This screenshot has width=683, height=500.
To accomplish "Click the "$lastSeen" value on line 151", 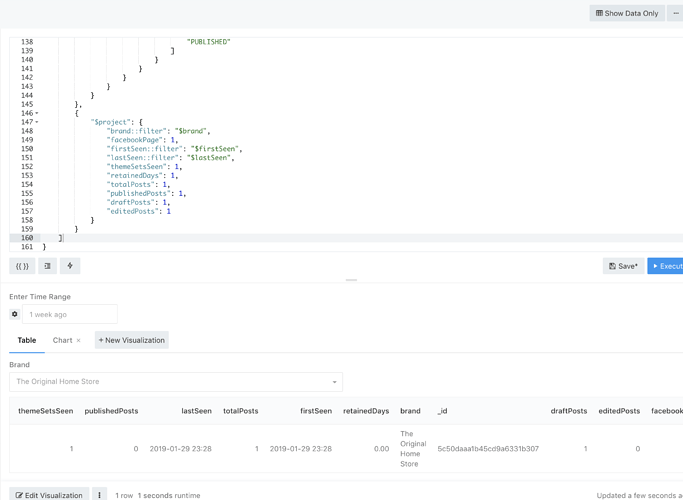I will [209, 158].
